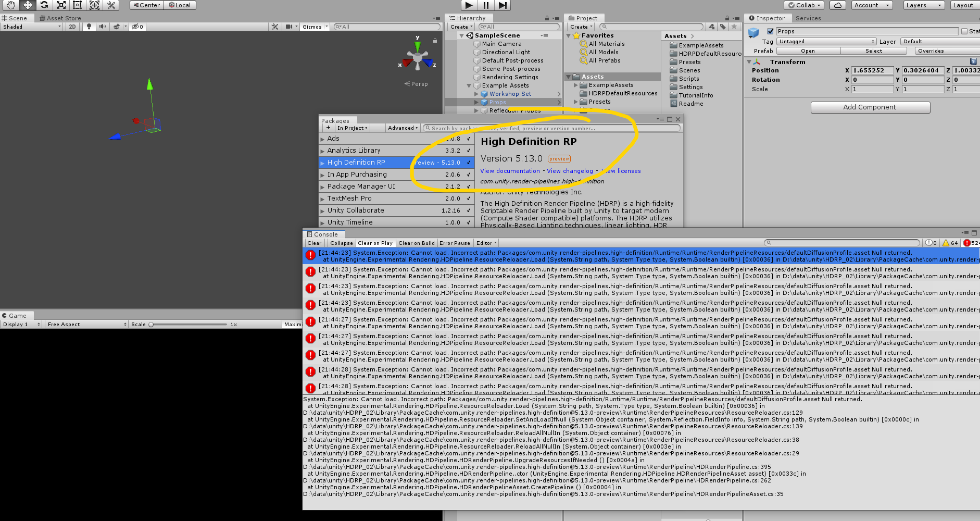Select the combined Transform tool
Viewport: 980px width, 521px height.
(94, 5)
